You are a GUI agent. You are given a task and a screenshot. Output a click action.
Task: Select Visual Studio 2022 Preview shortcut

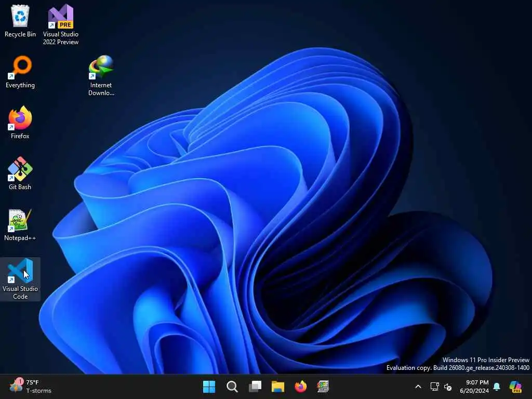tap(61, 24)
